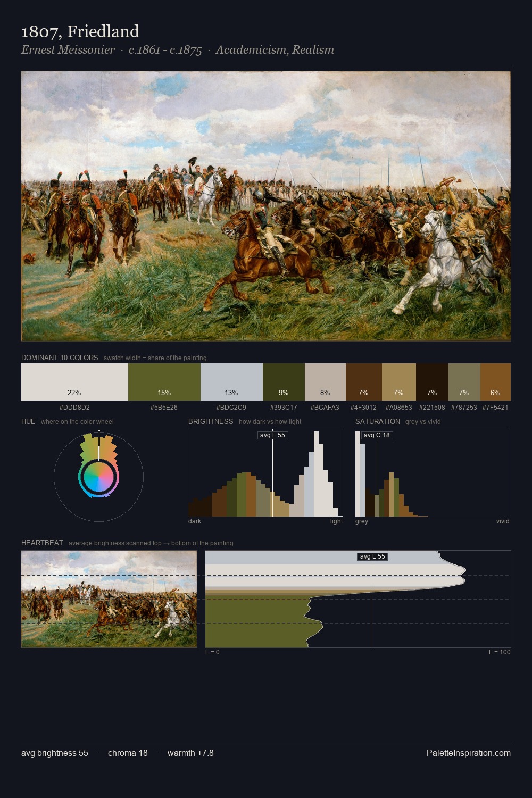Click hex label '#BCAFA3'
532x798 pixels.
tap(325, 408)
